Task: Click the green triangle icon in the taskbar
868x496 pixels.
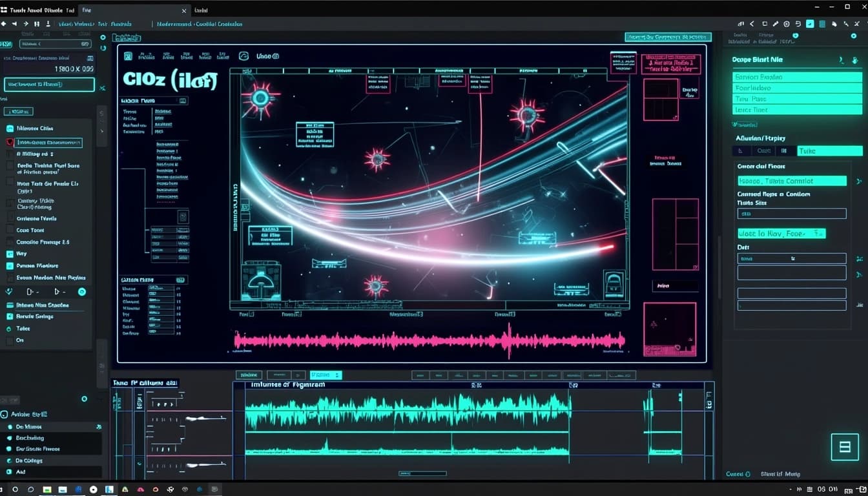Action: pyautogui.click(x=125, y=490)
